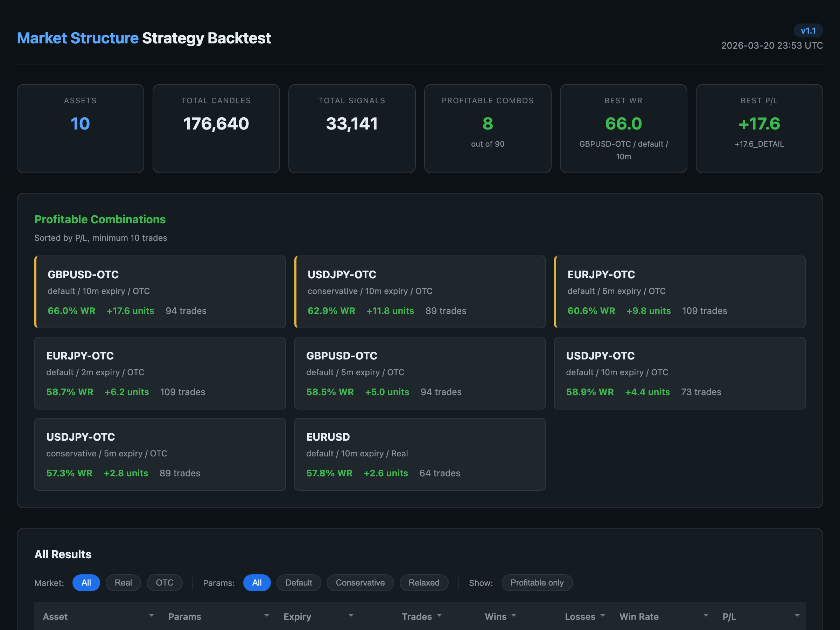This screenshot has width=840, height=630.
Task: Select the All market filter
Action: pos(86,582)
